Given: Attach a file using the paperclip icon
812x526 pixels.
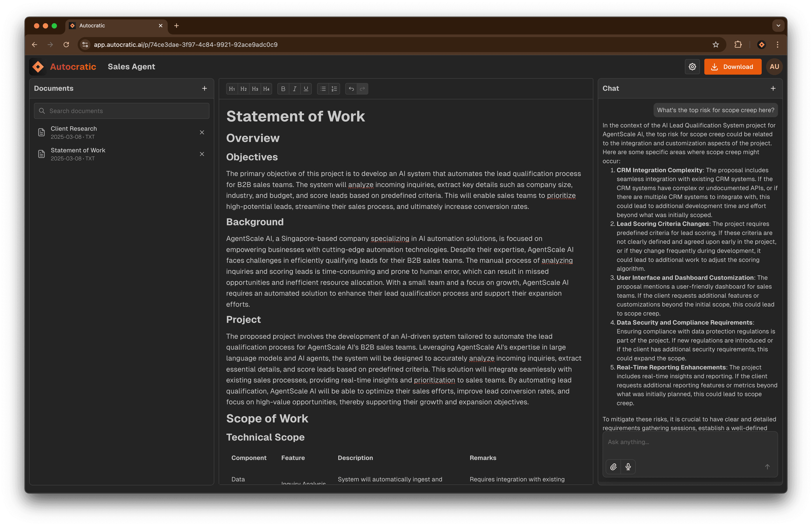Looking at the screenshot, I should pyautogui.click(x=613, y=467).
